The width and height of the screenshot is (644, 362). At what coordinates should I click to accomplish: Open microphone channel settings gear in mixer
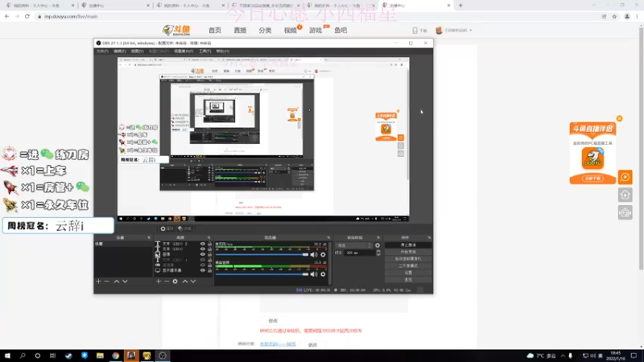(x=324, y=255)
